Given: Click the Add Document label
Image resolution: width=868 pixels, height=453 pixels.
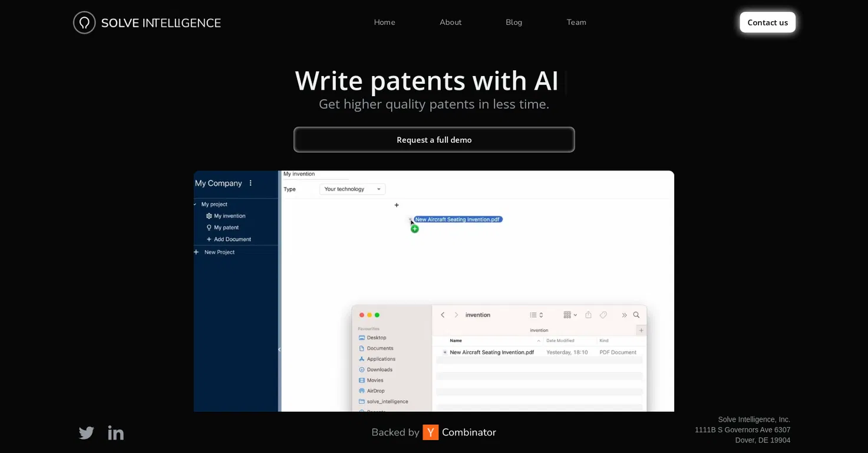Looking at the screenshot, I should pos(233,239).
